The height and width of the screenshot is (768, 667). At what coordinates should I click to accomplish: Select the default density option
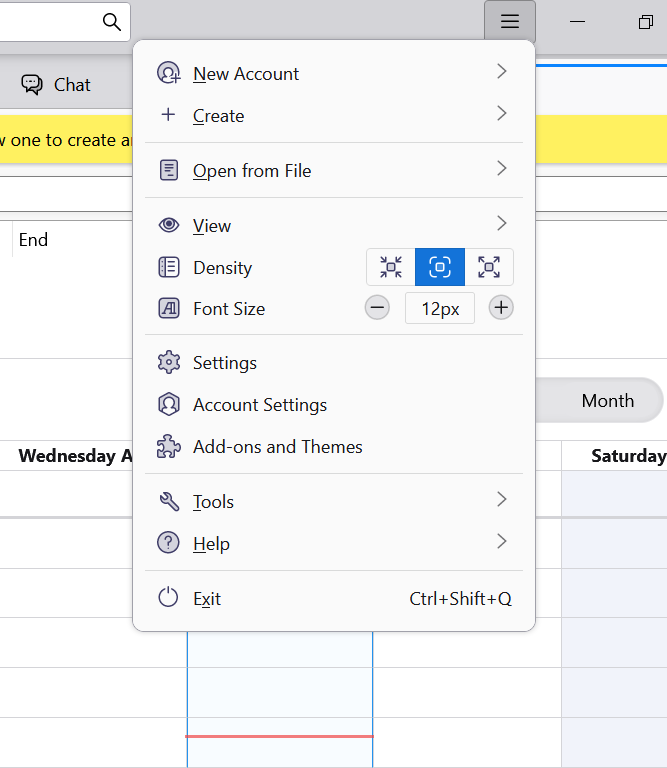coord(440,267)
